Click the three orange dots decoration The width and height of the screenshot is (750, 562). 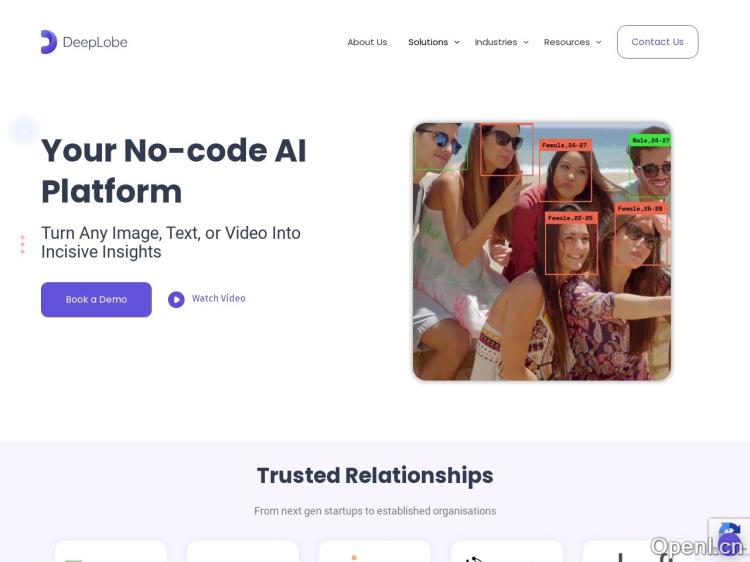point(22,244)
